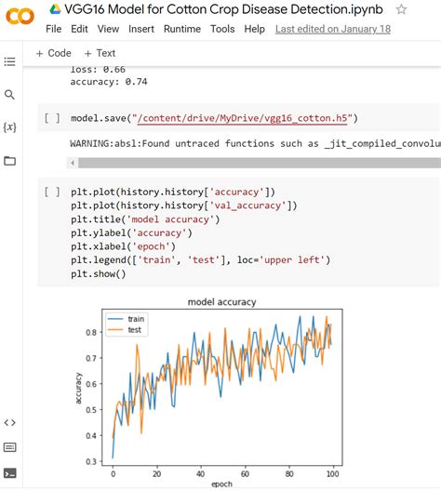
Task: Open the variables {x} panel icon
Action: click(9, 127)
